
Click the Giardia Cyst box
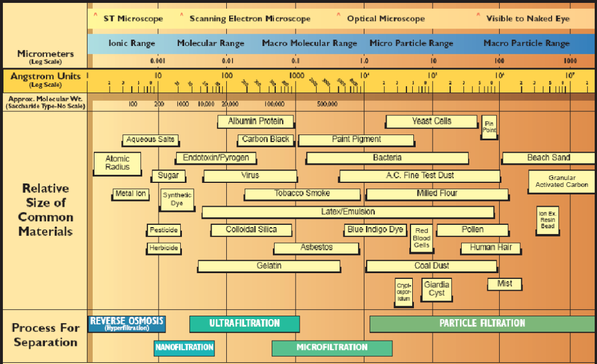pyautogui.click(x=436, y=289)
